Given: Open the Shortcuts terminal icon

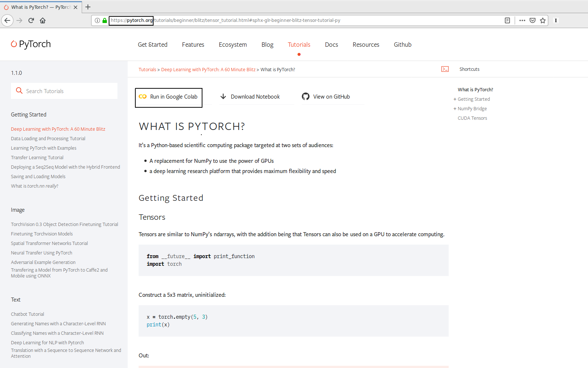Looking at the screenshot, I should (x=445, y=69).
